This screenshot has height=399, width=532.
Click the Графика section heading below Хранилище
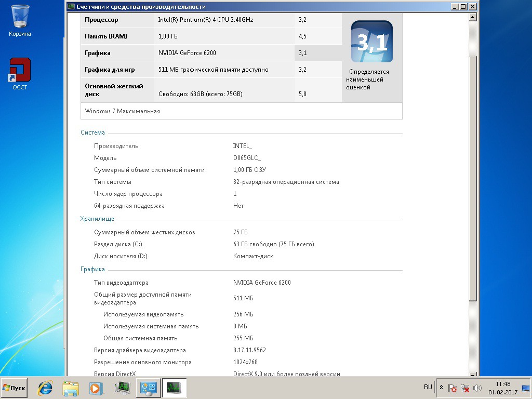tap(92, 269)
